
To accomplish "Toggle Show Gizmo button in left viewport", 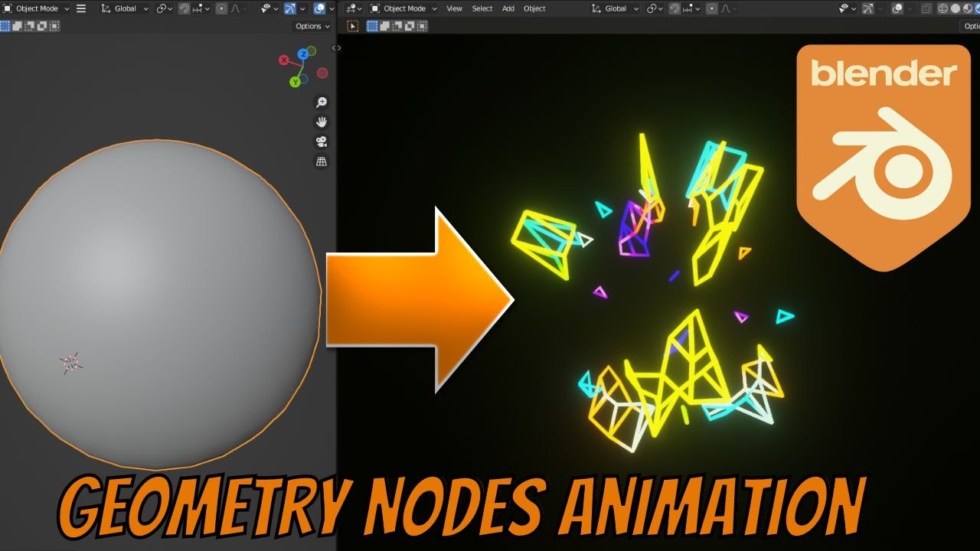I will point(290,8).
